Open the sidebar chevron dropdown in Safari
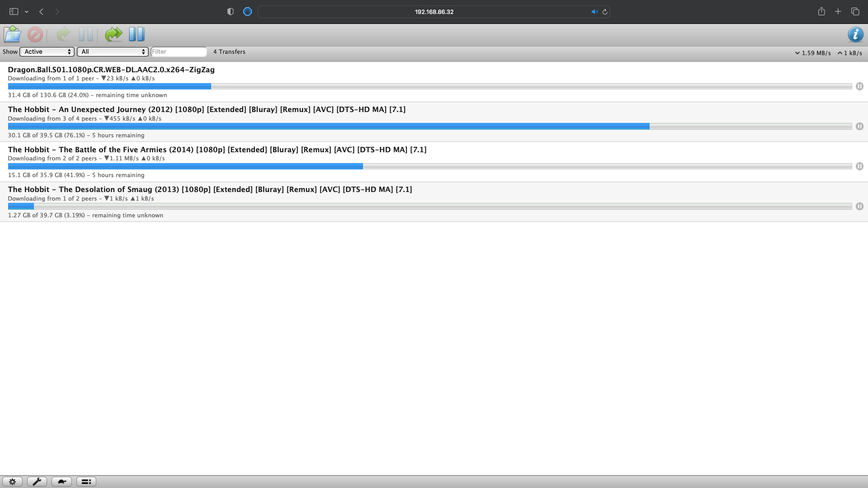868x488 pixels. (x=27, y=12)
